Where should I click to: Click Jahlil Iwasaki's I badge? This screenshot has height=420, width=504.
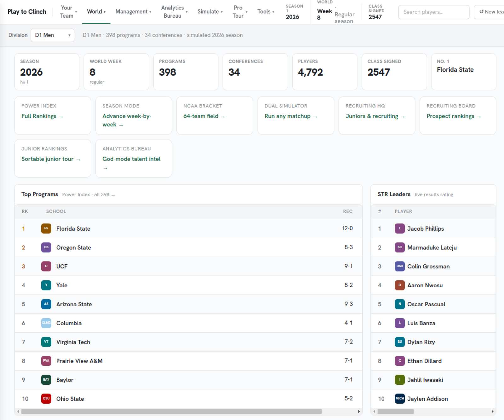pyautogui.click(x=400, y=380)
